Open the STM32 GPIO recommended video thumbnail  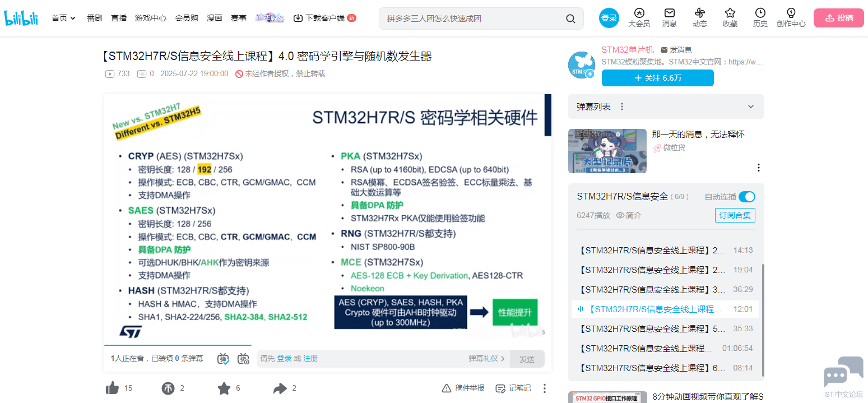click(607, 397)
